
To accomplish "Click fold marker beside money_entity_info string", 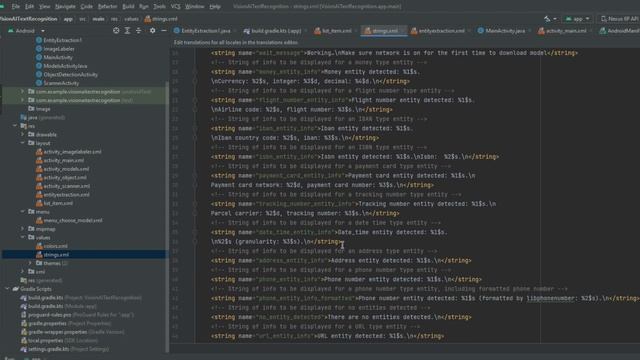I will click(195, 72).
